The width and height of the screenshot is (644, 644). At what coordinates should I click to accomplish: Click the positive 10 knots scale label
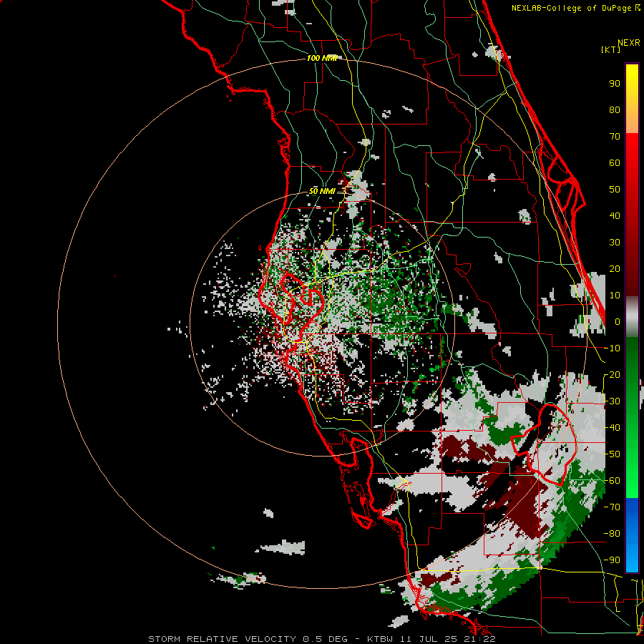(x=615, y=296)
